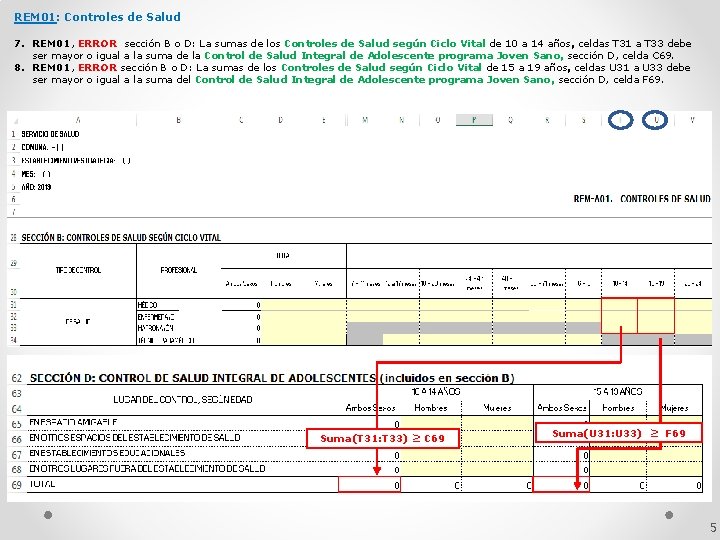The width and height of the screenshot is (720, 540).
Task: Select total cell C69 for 10-14 Ambos Sexos
Action: [370, 485]
